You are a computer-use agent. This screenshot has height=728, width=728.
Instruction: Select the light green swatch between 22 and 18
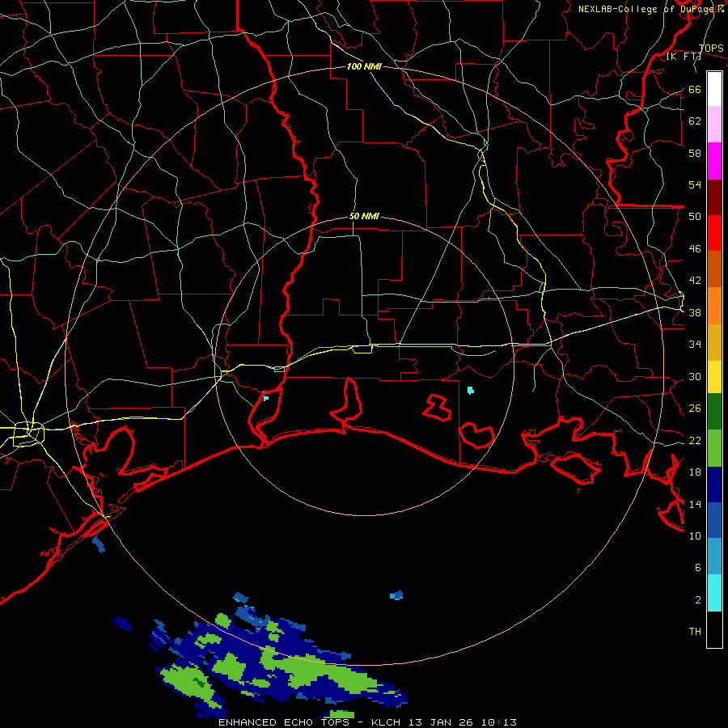click(714, 448)
